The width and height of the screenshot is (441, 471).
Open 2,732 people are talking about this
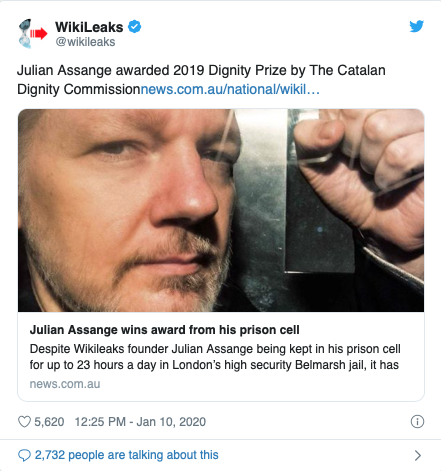click(127, 455)
